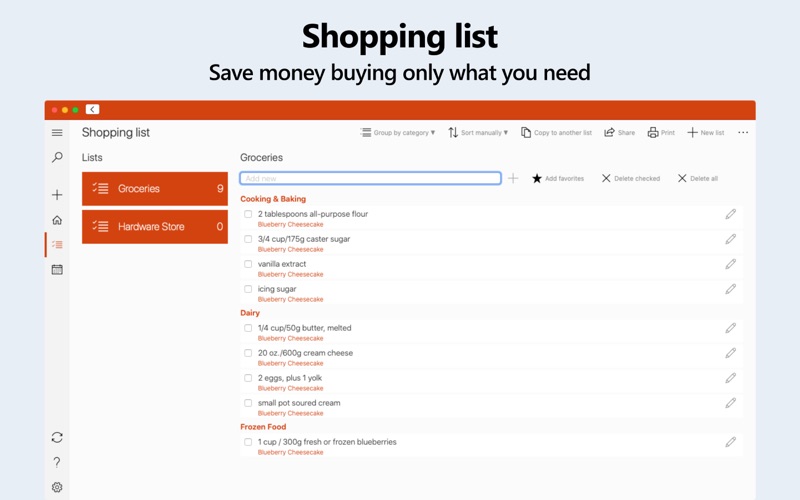This screenshot has width=800, height=500.
Task: Tick the 20 oz./600g cream cheese checkbox
Action: 248,353
